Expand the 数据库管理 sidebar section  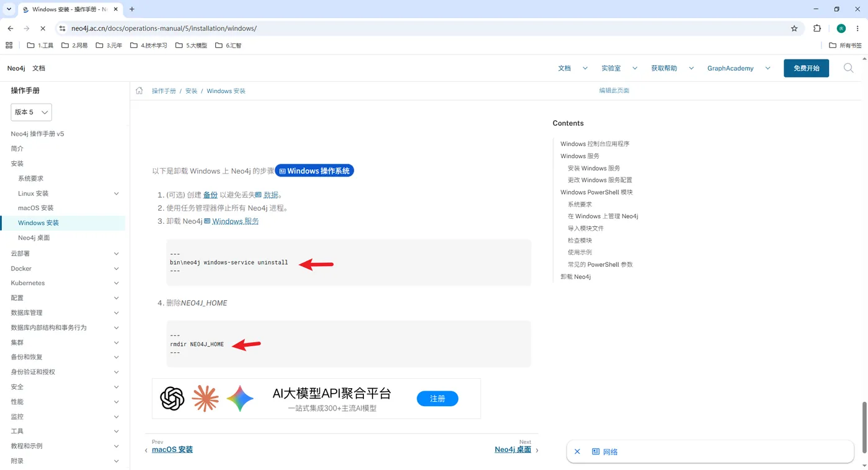[x=117, y=313]
